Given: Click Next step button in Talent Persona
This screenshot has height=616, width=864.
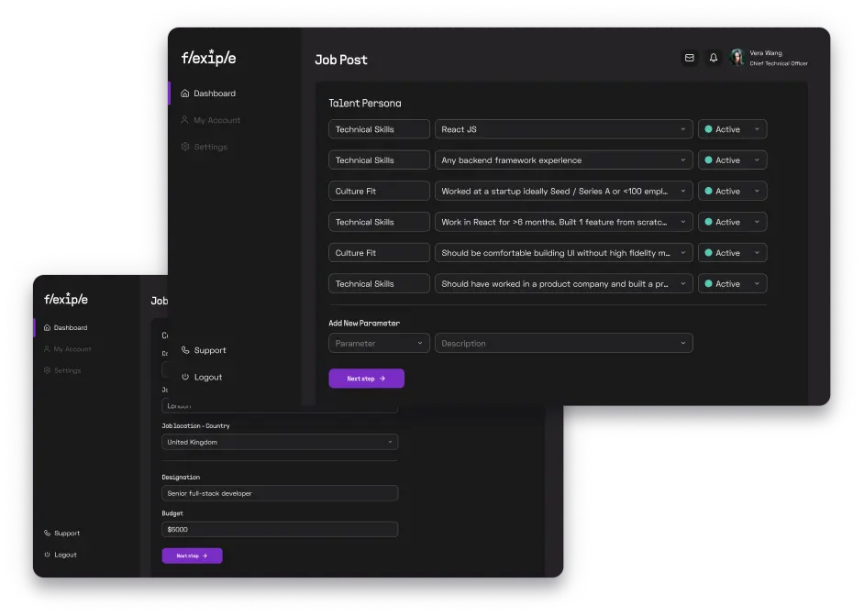Looking at the screenshot, I should click(366, 379).
